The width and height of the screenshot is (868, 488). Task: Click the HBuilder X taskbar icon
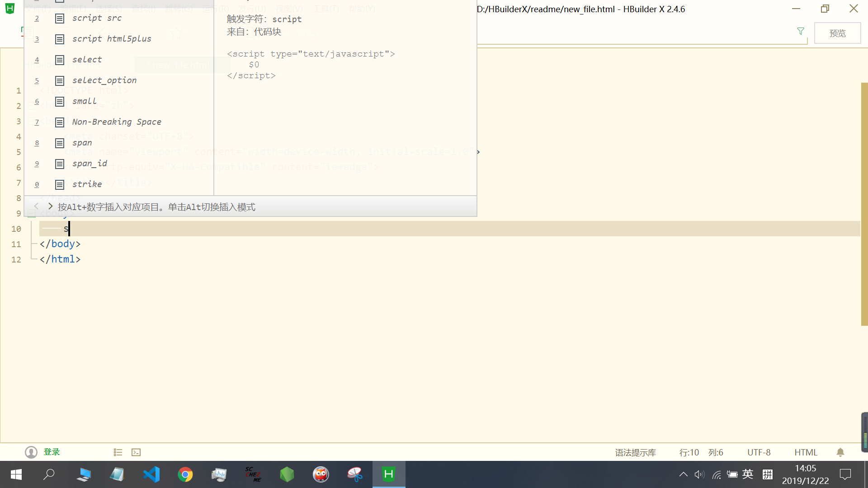point(389,474)
